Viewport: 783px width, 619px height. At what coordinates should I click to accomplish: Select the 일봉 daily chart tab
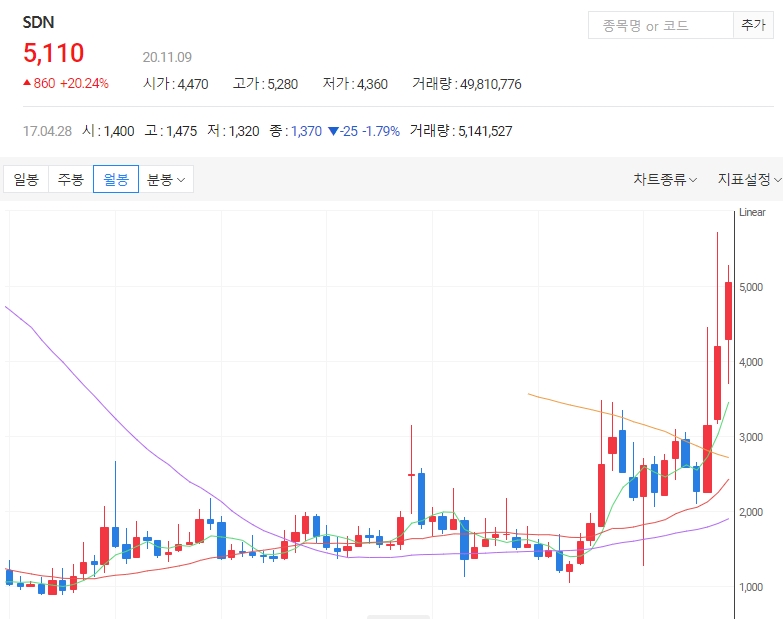tap(26, 179)
